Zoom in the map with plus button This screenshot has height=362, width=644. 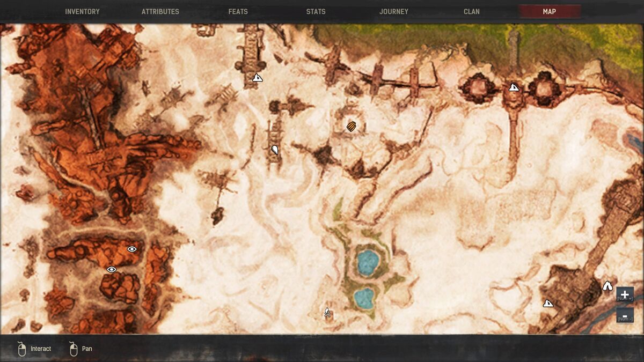pos(625,294)
